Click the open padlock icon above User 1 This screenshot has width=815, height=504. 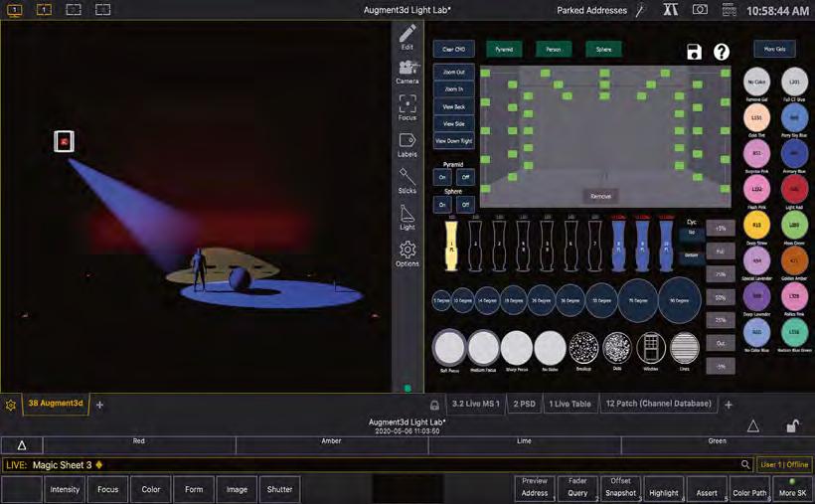pyautogui.click(x=791, y=426)
